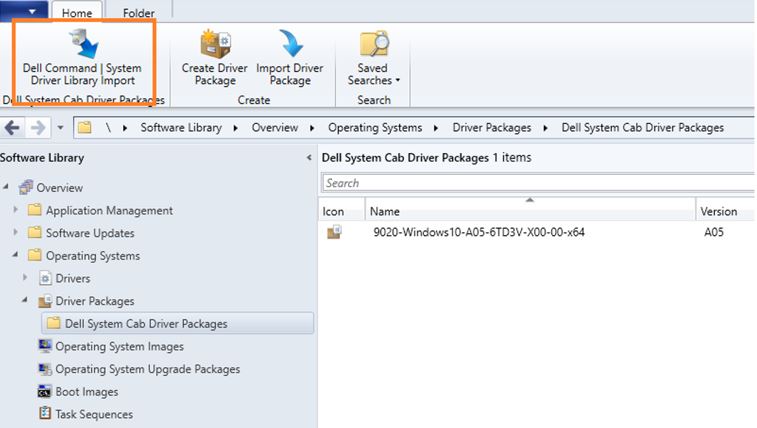Open Operating System Images node
The width and height of the screenshot is (757, 428).
[119, 346]
